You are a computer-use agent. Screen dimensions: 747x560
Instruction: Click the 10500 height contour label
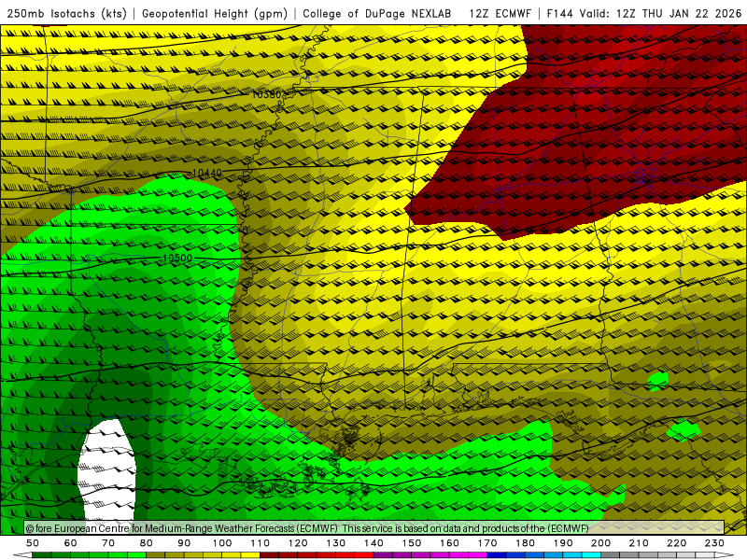(177, 258)
